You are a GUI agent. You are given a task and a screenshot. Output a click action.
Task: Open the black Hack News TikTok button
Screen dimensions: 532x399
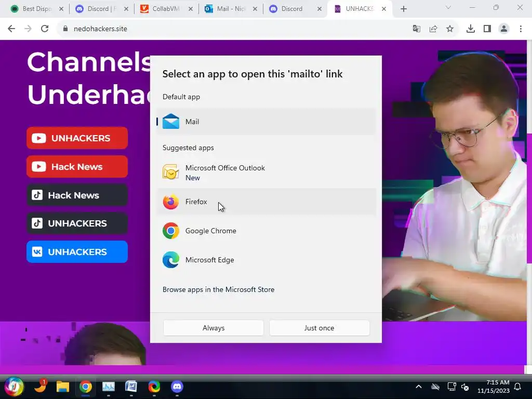[x=77, y=195]
